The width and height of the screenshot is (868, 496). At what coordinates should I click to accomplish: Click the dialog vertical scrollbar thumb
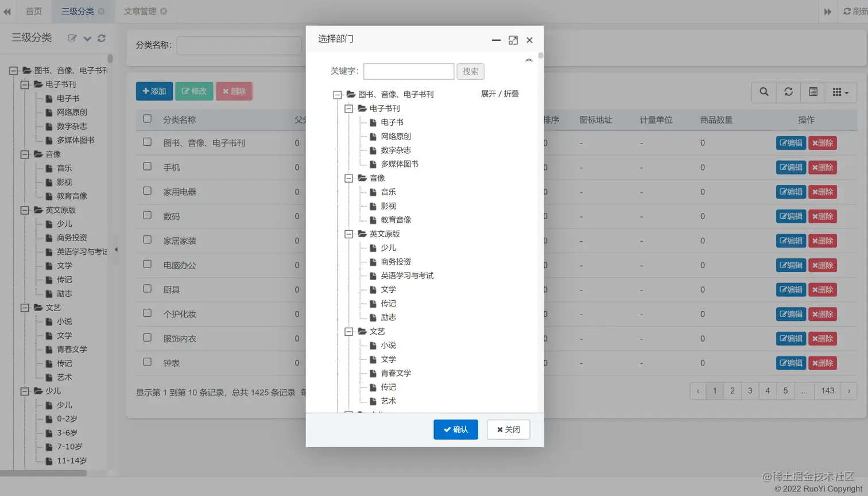coord(541,56)
